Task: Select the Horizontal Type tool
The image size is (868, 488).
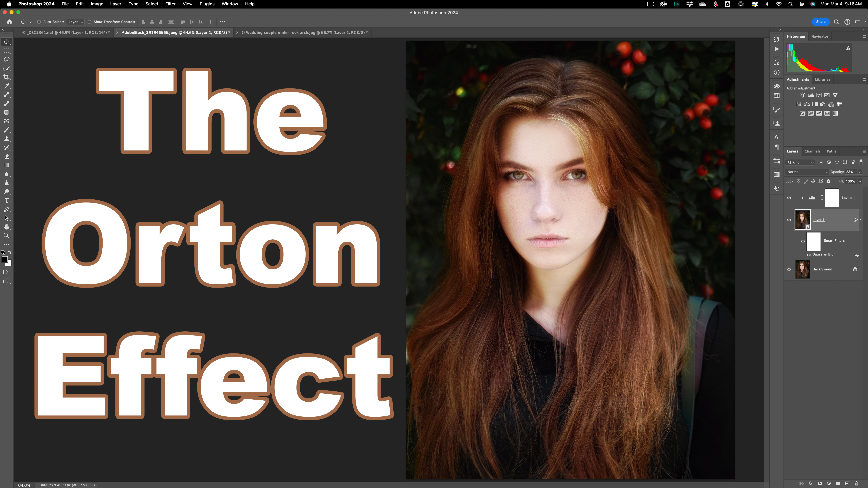Action: tap(6, 200)
